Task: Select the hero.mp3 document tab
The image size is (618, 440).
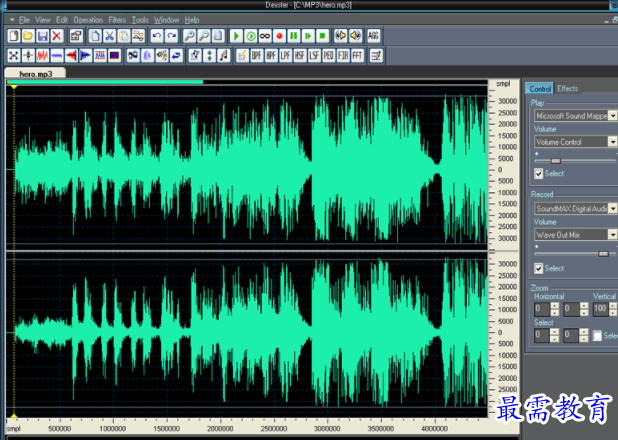Action: 35,74
